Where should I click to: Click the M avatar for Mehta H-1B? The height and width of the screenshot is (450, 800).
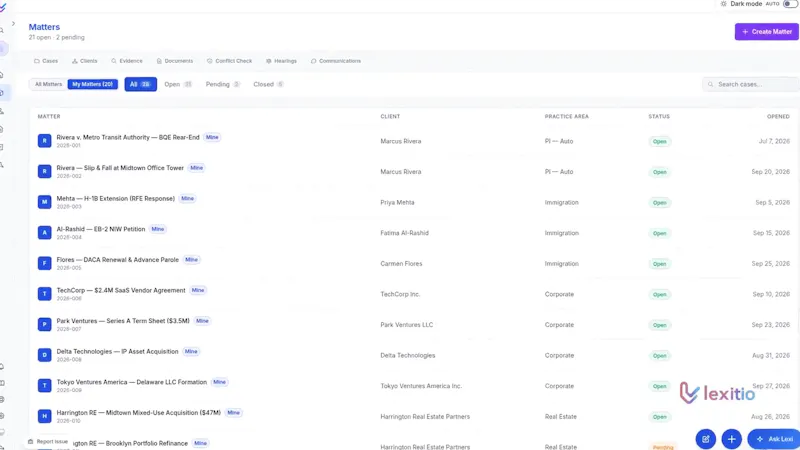(x=44, y=202)
